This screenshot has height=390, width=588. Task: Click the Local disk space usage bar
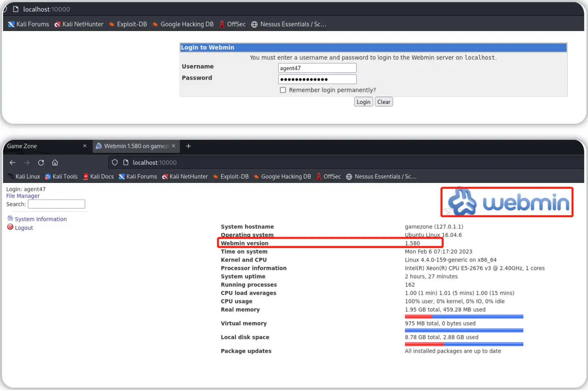464,344
